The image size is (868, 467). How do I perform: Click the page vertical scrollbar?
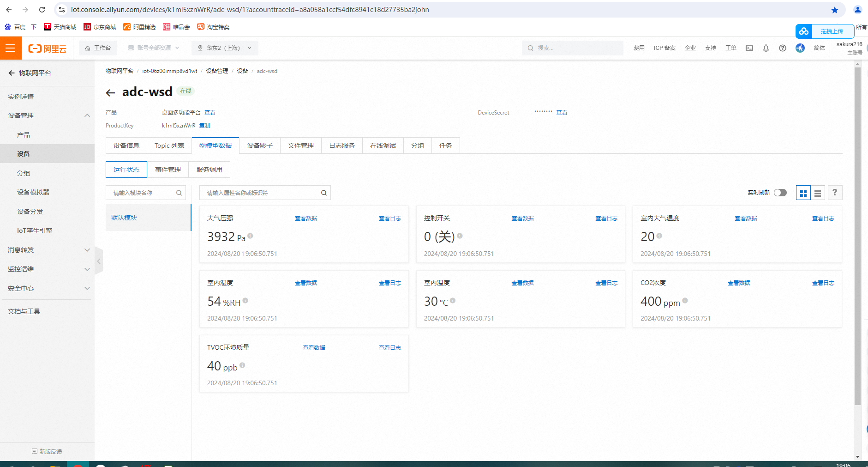click(857, 236)
